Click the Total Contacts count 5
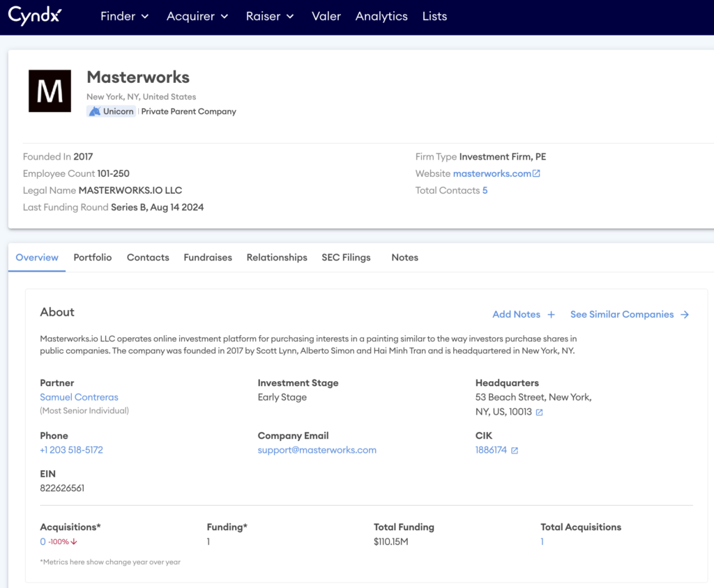This screenshot has height=588, width=714. coord(485,190)
